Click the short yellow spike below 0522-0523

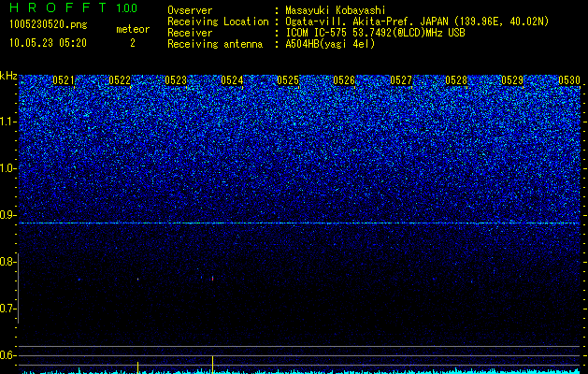(137, 367)
